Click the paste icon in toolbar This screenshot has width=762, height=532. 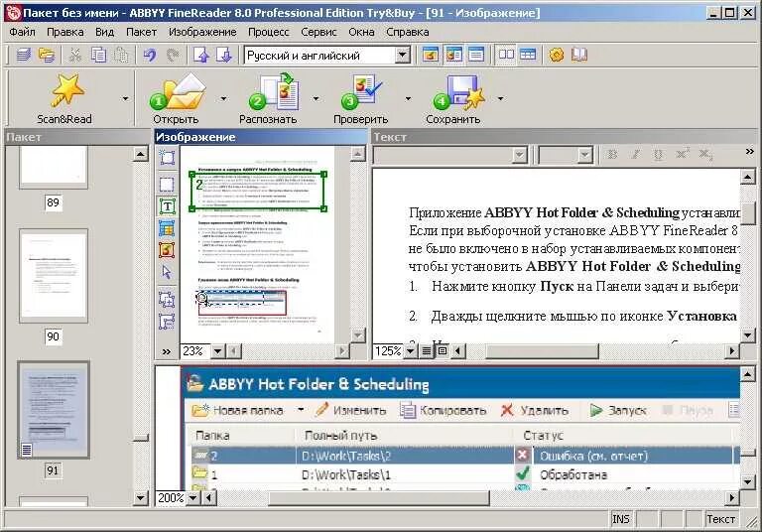(121, 55)
